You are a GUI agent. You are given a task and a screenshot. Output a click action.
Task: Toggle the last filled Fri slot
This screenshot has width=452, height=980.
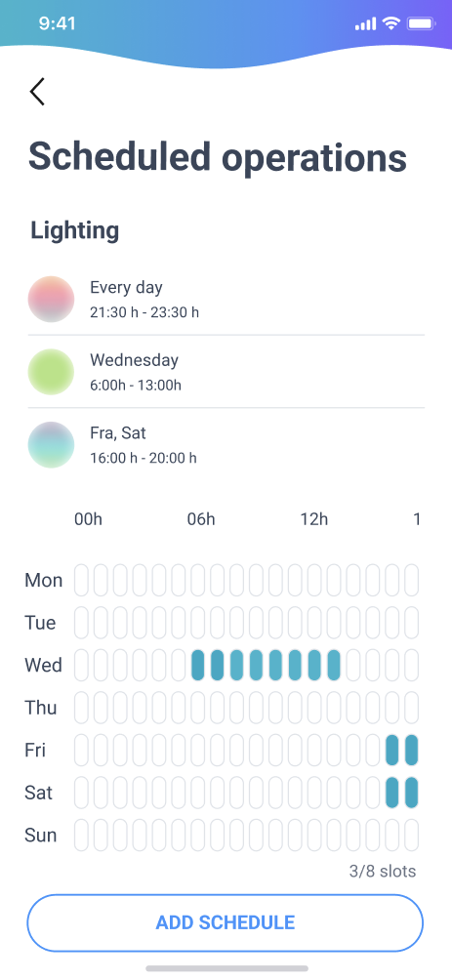[411, 750]
